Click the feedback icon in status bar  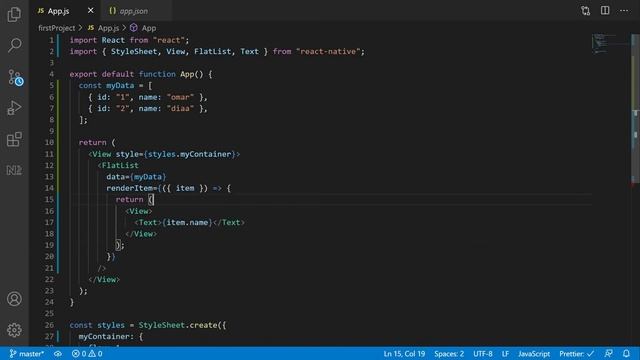point(608,353)
